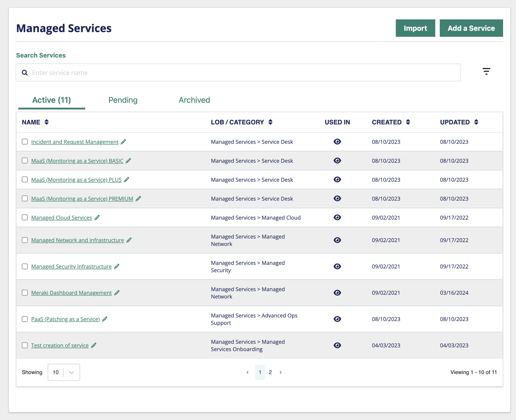Edit Test creation of service using pencil icon
Viewport: 516px width, 420px height.
[x=94, y=345]
